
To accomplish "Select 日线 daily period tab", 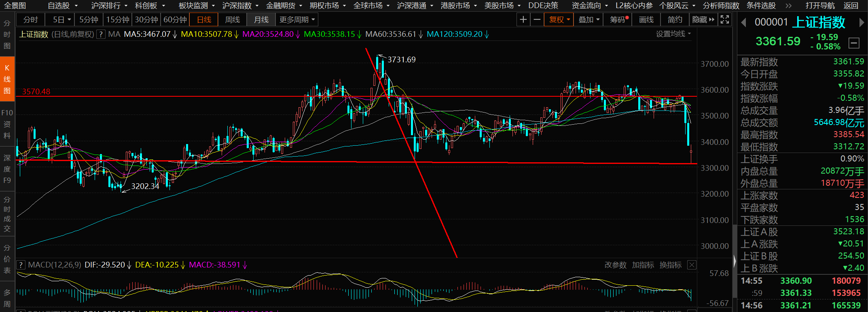I will point(204,19).
